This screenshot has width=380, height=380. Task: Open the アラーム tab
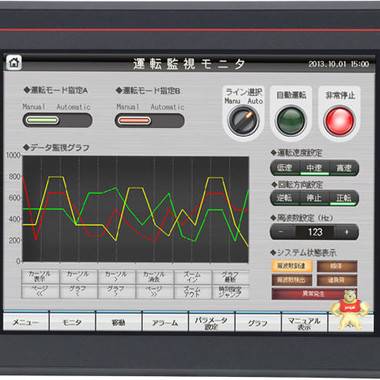pyautogui.click(x=165, y=322)
